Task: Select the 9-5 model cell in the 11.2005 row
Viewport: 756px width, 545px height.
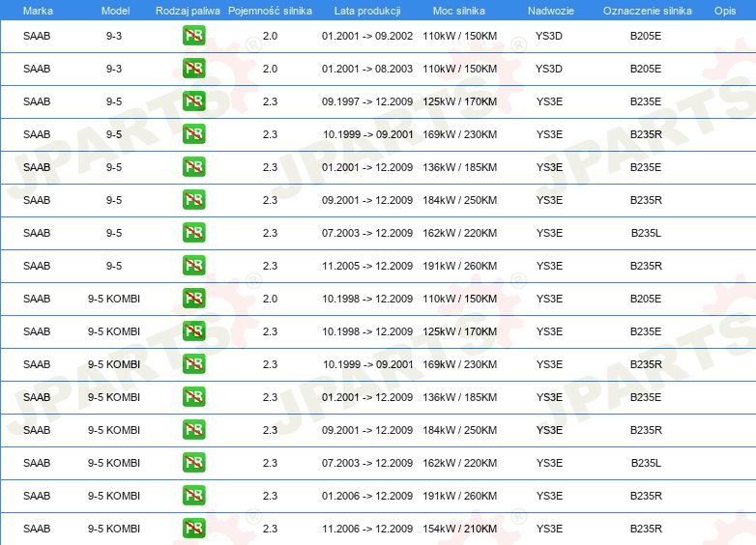Action: [114, 266]
